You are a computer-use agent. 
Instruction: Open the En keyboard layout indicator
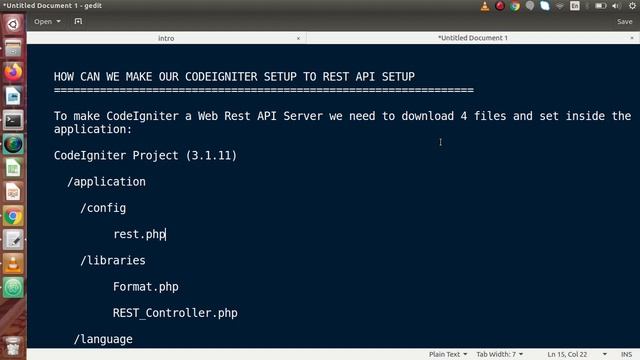(575, 6)
